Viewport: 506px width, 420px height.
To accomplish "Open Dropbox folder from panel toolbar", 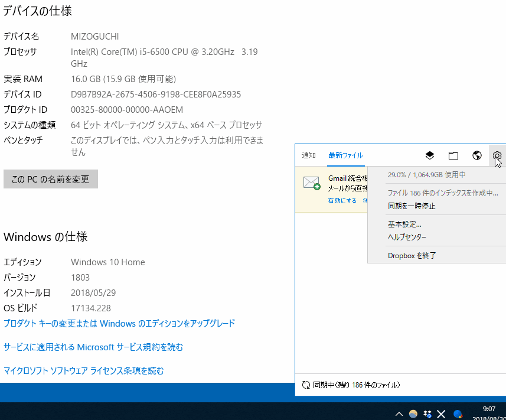I will [453, 155].
